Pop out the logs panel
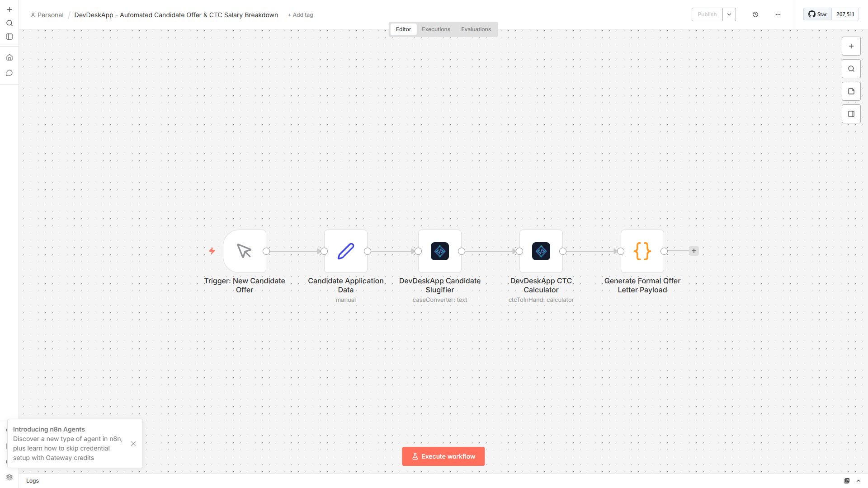This screenshot has width=868, height=488. [847, 481]
